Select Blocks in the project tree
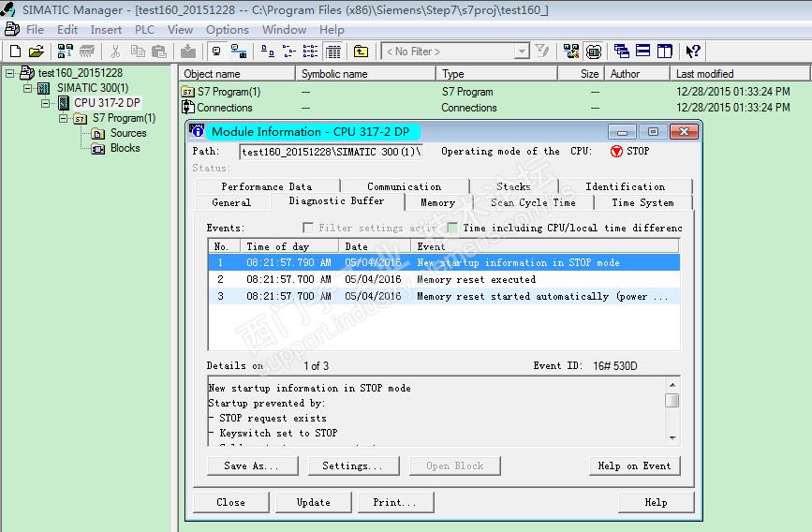Screen dimensions: 812x532 pos(125,148)
